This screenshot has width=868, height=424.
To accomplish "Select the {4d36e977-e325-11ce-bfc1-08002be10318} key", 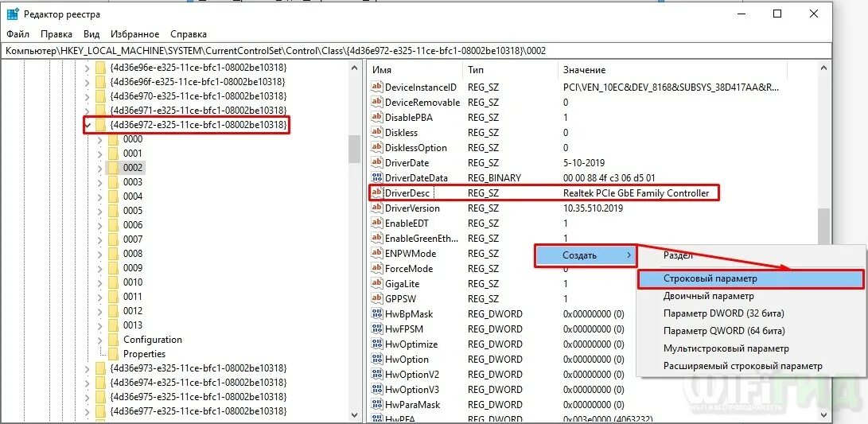I will tap(198, 411).
